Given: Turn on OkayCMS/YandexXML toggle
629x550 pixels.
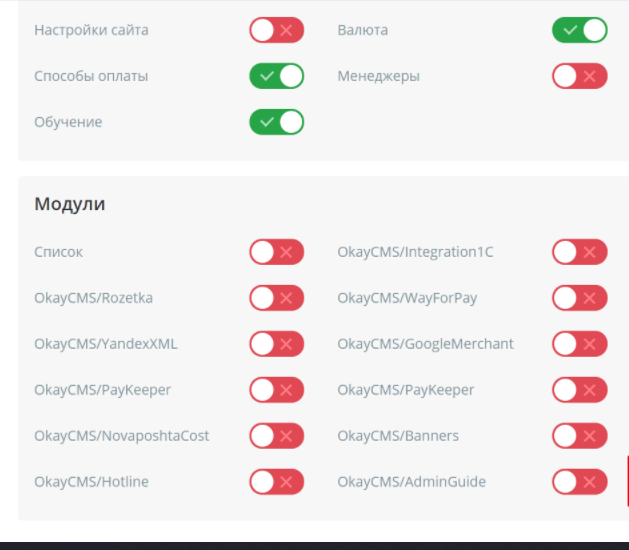Looking at the screenshot, I should 276,344.
